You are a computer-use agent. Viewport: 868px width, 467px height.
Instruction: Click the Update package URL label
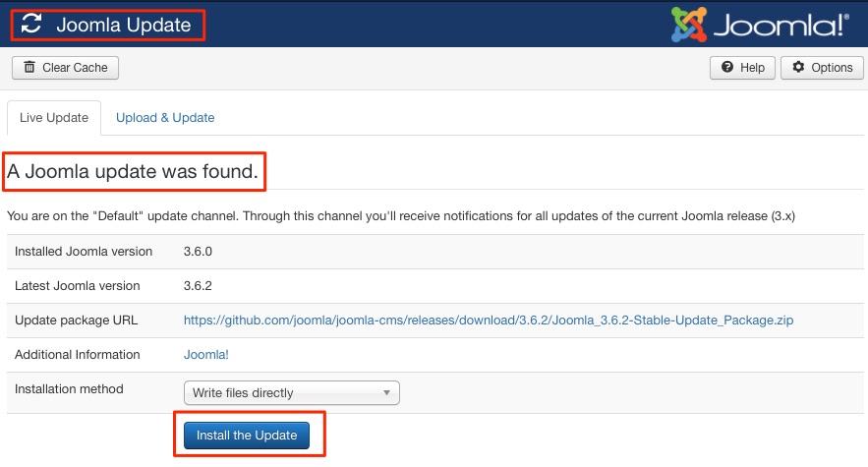pyautogui.click(x=76, y=321)
